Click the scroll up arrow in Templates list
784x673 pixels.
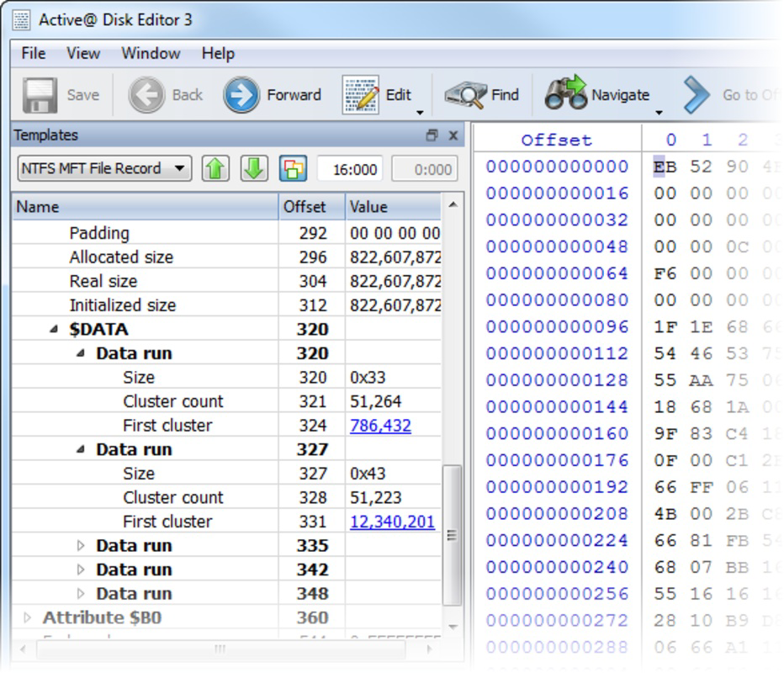point(453,204)
